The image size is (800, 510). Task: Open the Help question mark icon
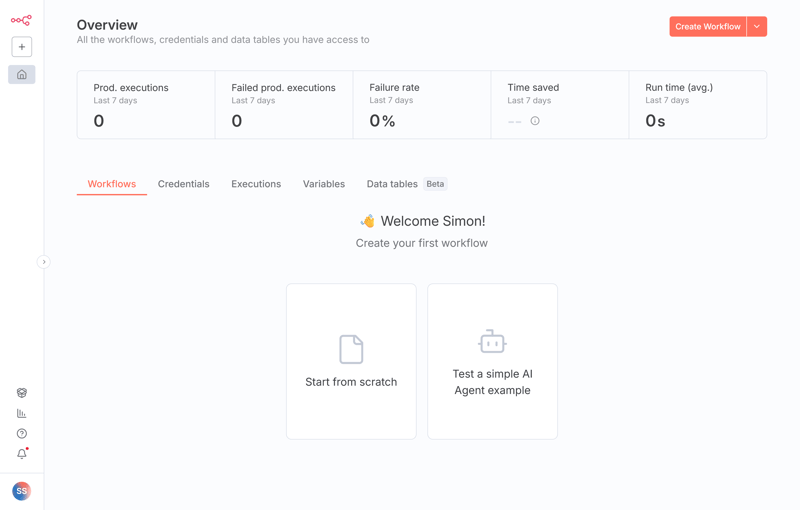22,434
